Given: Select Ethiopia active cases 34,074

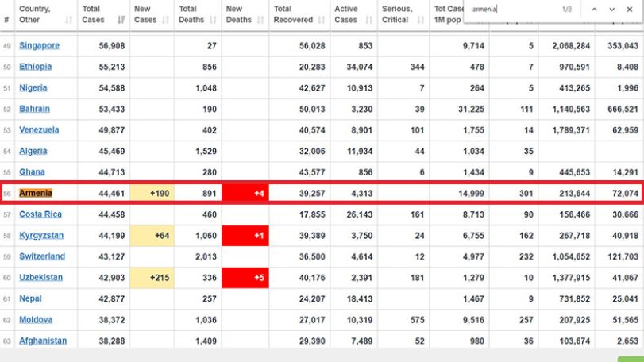Looking at the screenshot, I should point(360,67).
